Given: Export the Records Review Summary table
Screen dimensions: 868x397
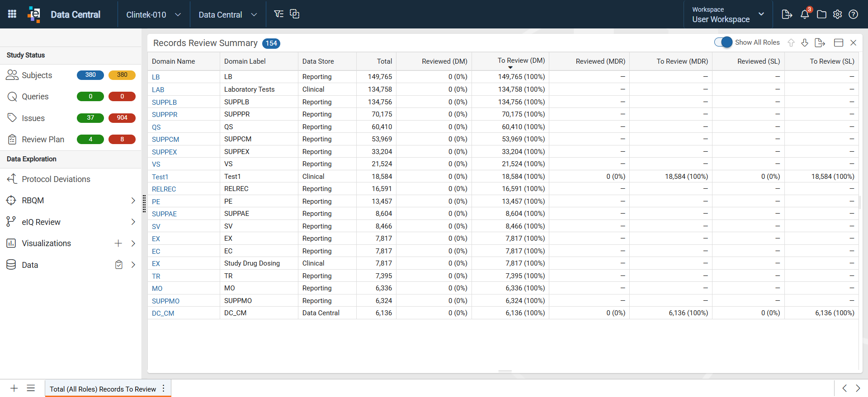Looking at the screenshot, I should (x=820, y=42).
